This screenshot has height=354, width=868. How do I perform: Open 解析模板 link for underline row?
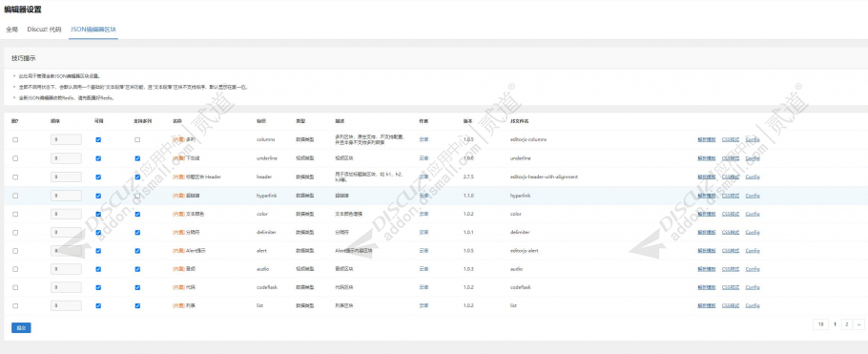tap(707, 158)
